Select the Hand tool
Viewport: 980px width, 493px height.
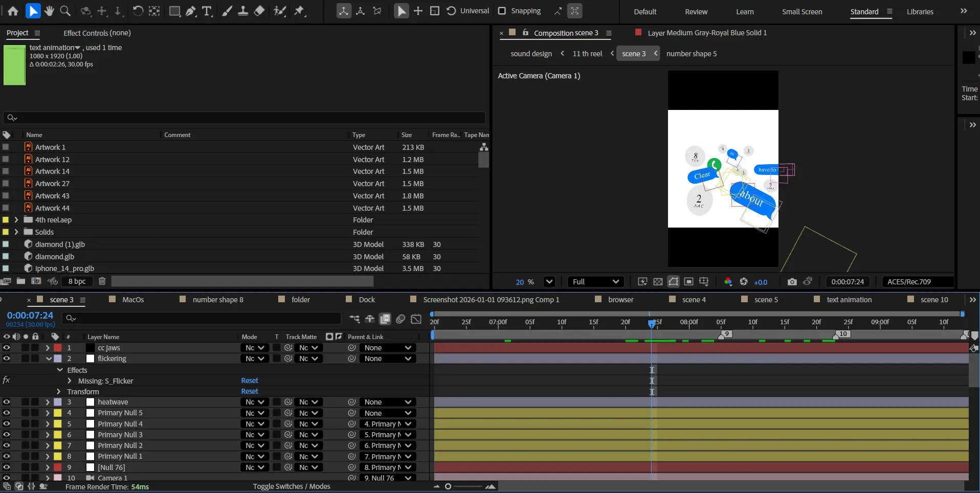coord(49,11)
